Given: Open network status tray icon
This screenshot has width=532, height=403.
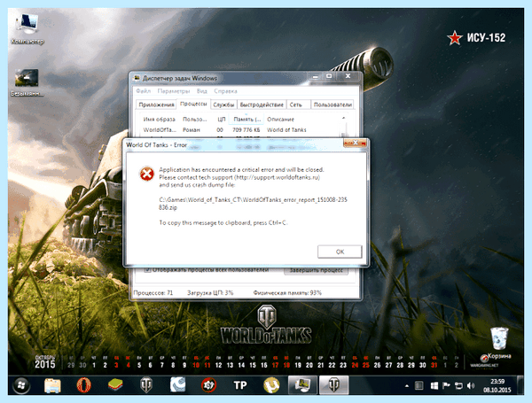Looking at the screenshot, I should (458, 385).
